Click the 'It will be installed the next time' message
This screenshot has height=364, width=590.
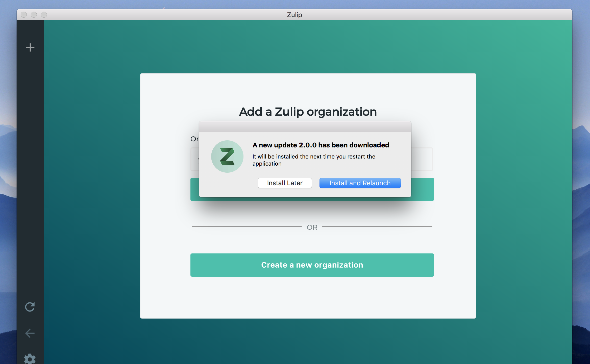click(x=314, y=160)
